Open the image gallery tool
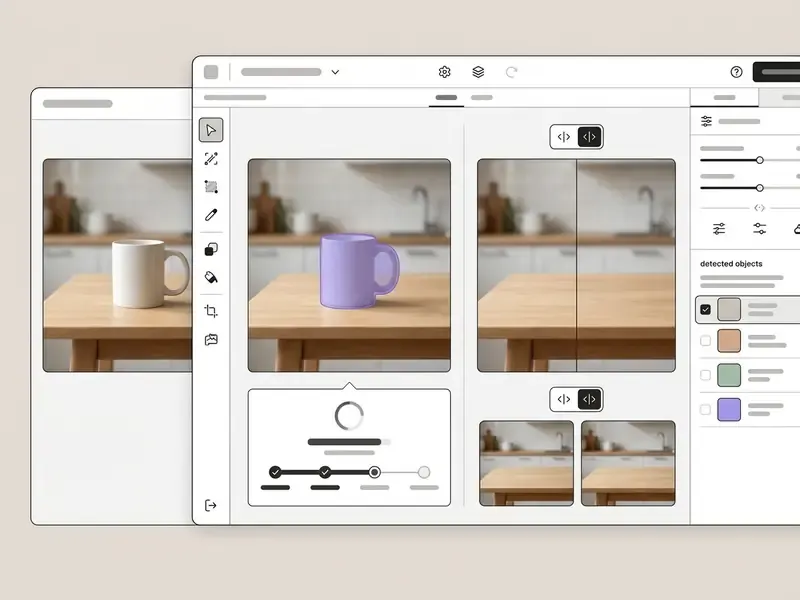Viewport: 800px width, 600px height. tap(211, 340)
